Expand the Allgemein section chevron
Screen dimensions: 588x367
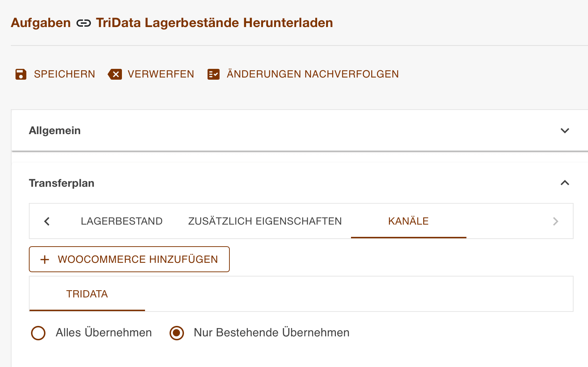pyautogui.click(x=565, y=131)
